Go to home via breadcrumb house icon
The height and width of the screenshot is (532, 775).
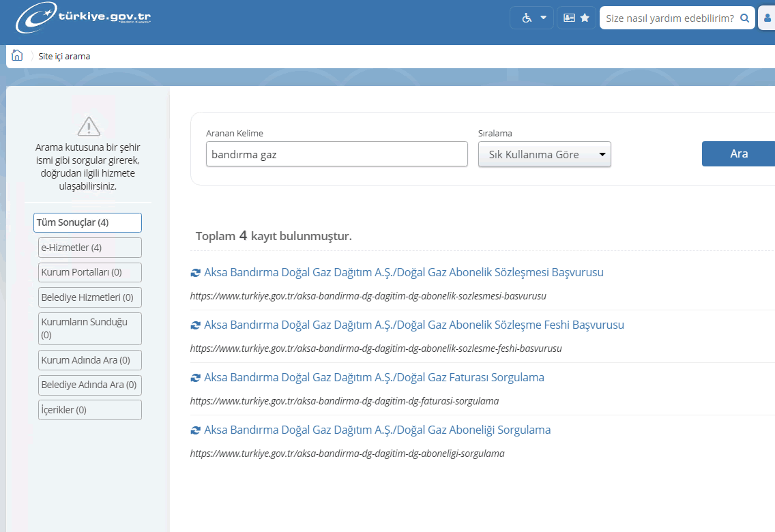(17, 56)
